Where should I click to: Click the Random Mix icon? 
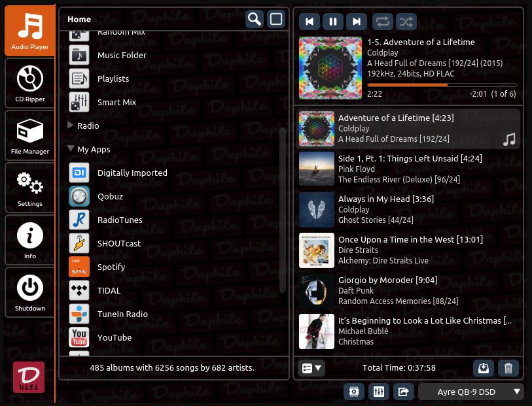[79, 36]
